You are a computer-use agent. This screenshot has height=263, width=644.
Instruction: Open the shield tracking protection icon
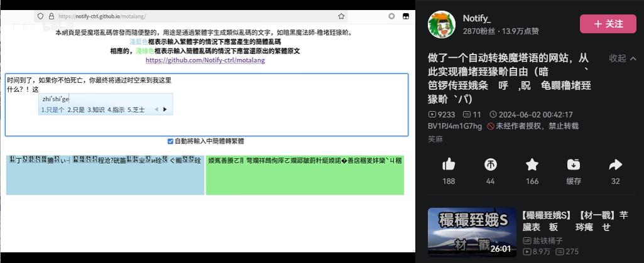40,16
